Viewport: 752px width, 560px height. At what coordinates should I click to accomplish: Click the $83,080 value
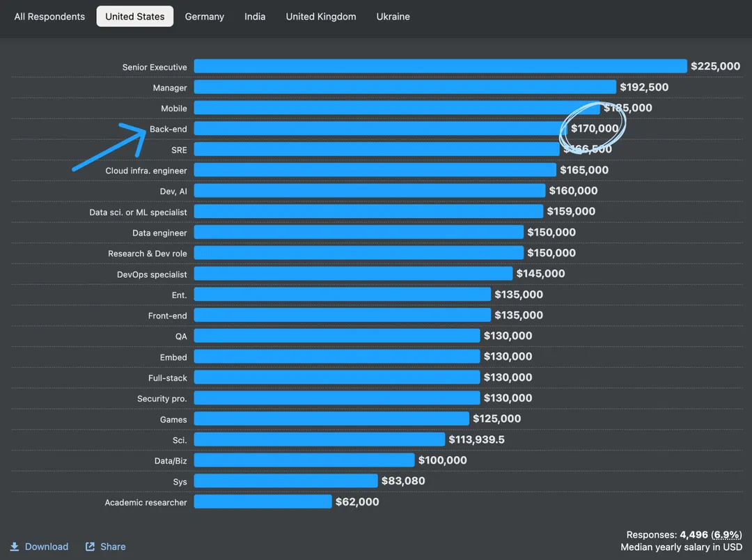[403, 481]
